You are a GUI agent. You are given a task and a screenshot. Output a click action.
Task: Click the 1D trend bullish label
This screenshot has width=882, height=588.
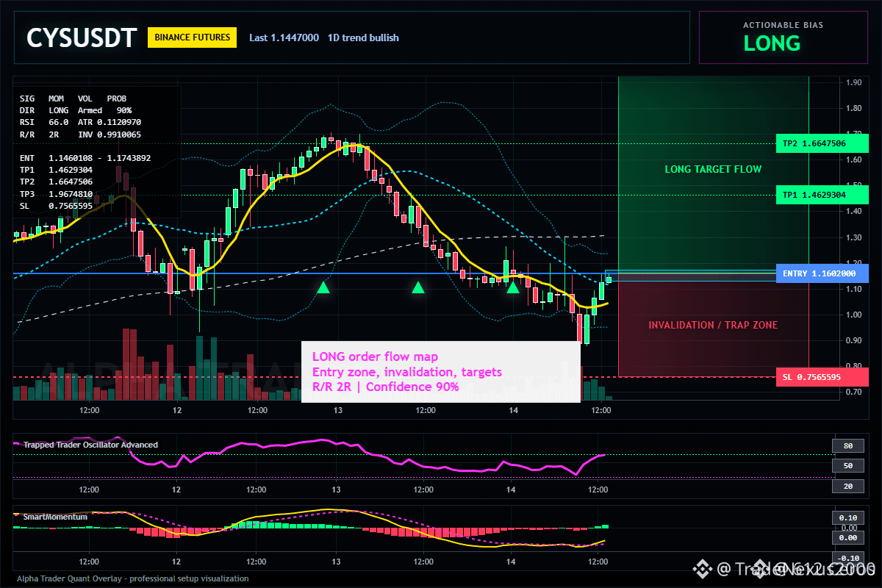pyautogui.click(x=363, y=37)
